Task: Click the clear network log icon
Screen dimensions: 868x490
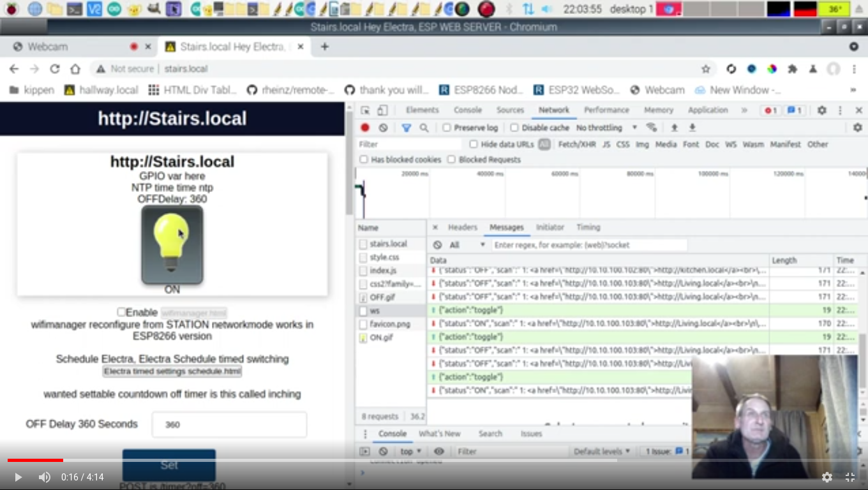Action: pos(382,127)
